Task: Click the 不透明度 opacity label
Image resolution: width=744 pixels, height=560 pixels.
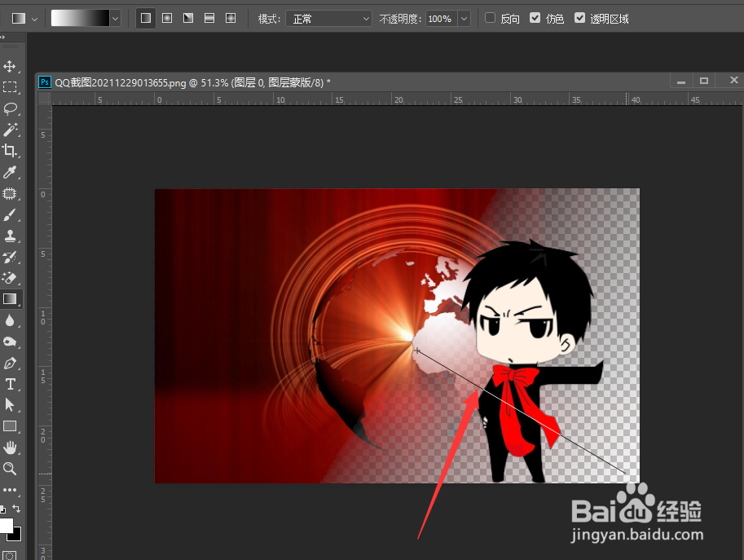Action: [400, 19]
